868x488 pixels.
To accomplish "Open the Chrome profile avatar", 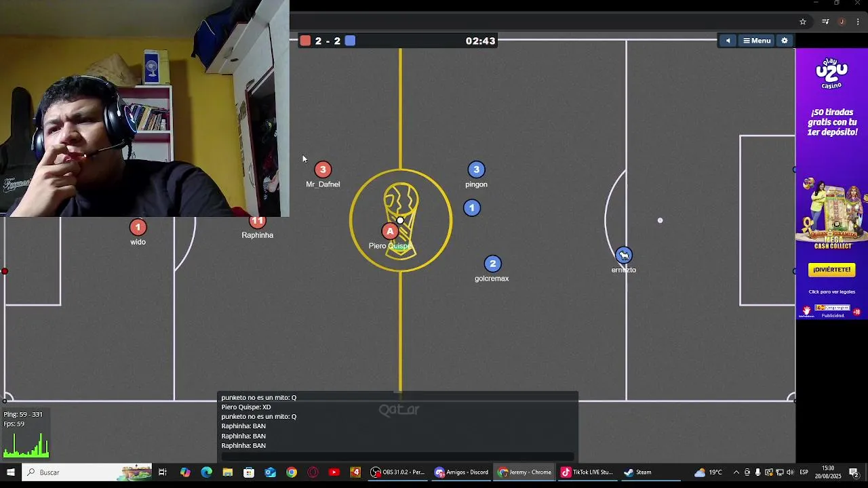I will point(842,22).
